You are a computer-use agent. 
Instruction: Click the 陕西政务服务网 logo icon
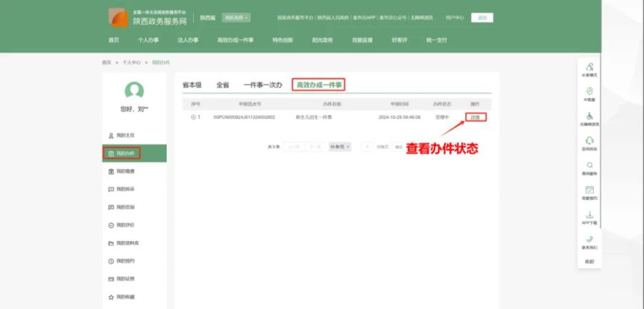[x=119, y=17]
